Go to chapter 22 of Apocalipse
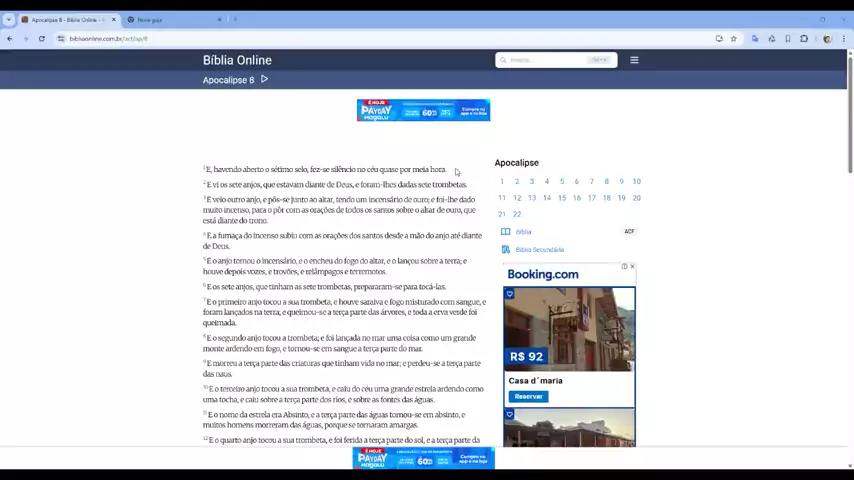 pyautogui.click(x=517, y=214)
